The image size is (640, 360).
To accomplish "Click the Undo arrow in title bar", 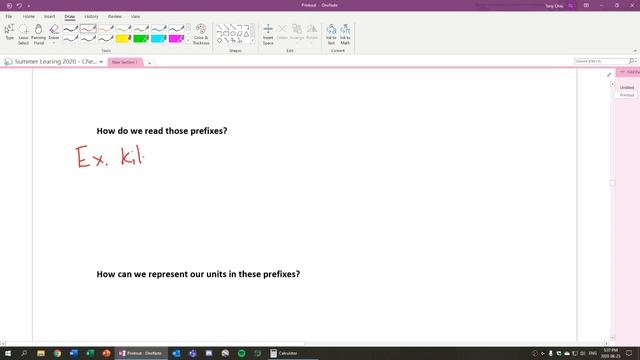I will pyautogui.click(x=19, y=6).
